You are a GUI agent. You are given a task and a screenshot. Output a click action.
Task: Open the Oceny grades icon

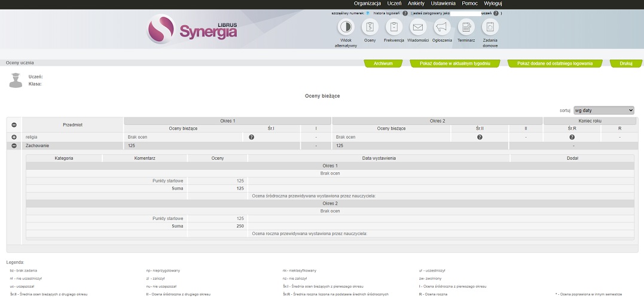(x=370, y=27)
